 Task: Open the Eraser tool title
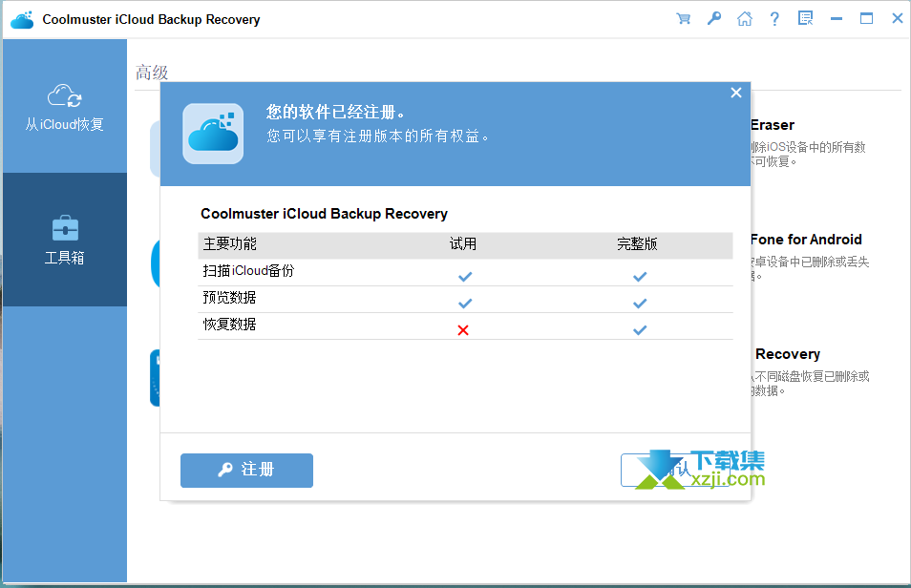[x=773, y=125]
